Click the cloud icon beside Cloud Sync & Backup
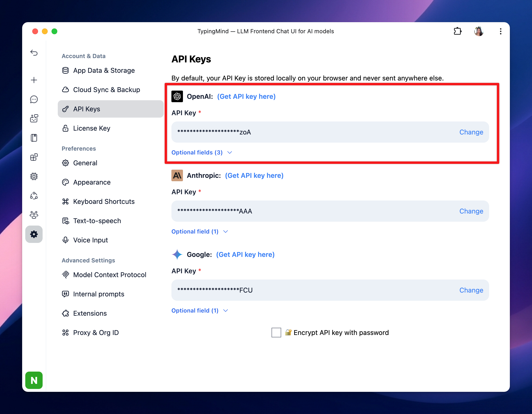This screenshot has height=414, width=532. tap(65, 90)
